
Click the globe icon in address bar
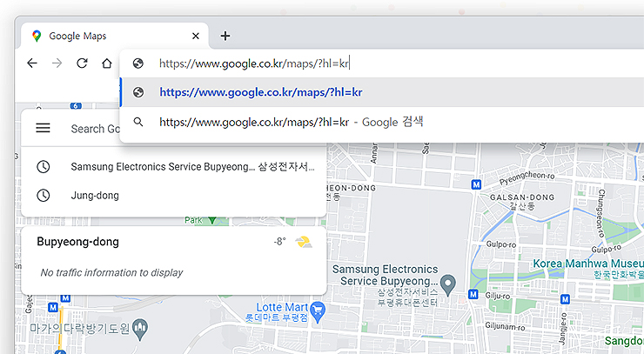click(138, 63)
